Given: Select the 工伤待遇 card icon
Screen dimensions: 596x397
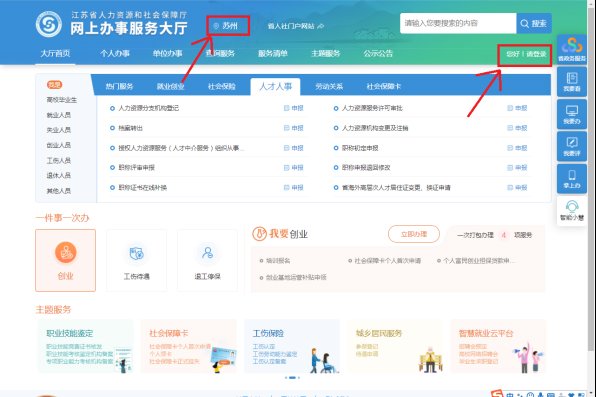Looking at the screenshot, I should [136, 254].
